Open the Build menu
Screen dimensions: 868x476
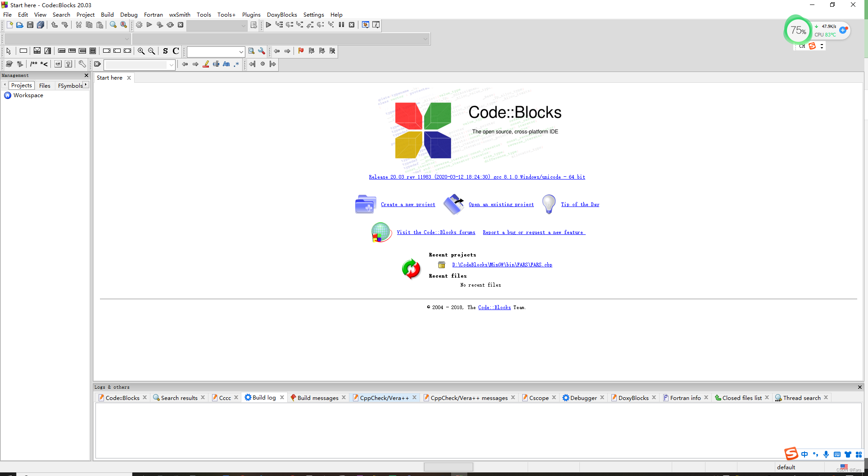pyautogui.click(x=107, y=15)
